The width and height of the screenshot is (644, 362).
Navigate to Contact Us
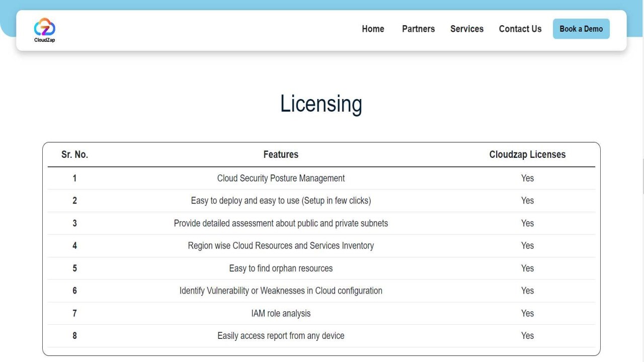(520, 29)
